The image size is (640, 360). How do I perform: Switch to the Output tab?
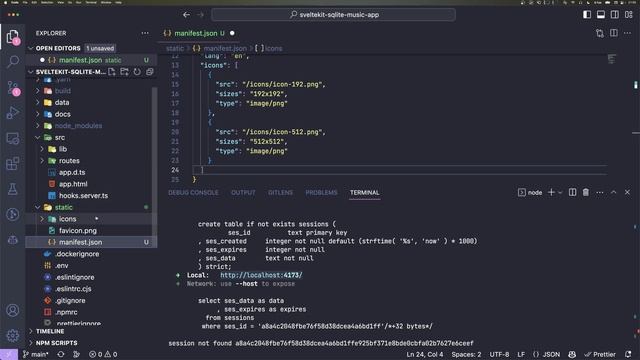pyautogui.click(x=243, y=192)
